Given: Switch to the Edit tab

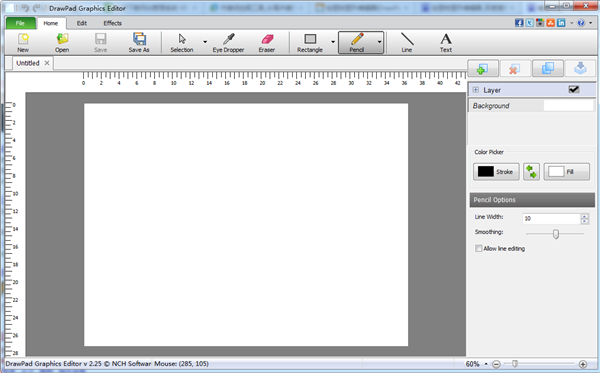Looking at the screenshot, I should (x=82, y=23).
